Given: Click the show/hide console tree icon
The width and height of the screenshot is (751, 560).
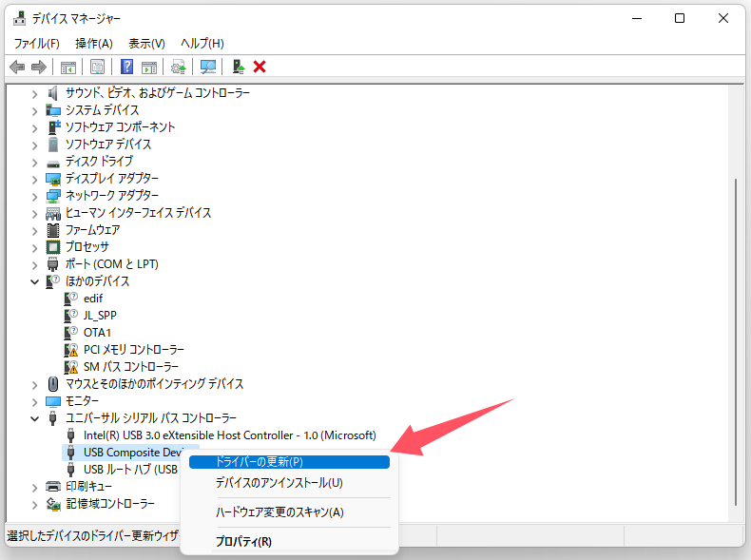Looking at the screenshot, I should [68, 67].
